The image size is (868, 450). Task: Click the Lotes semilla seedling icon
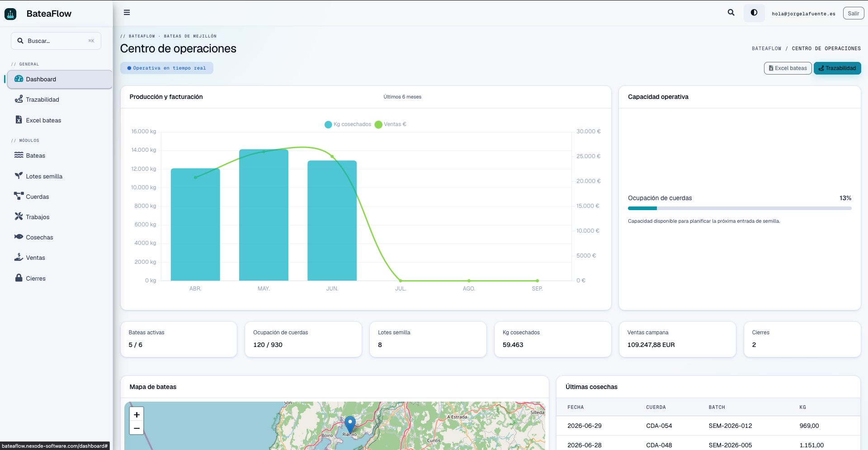19,176
